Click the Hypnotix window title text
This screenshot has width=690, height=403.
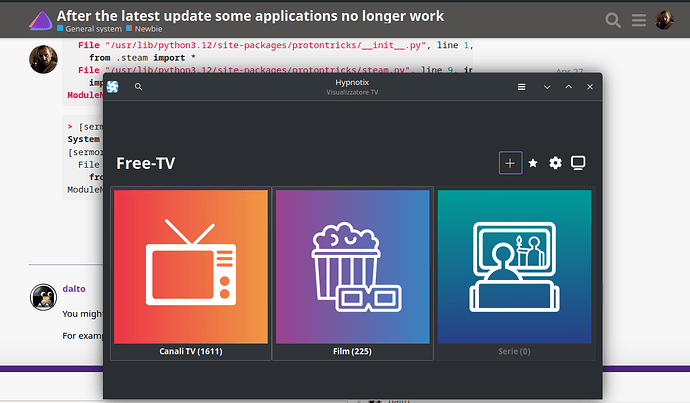click(352, 82)
